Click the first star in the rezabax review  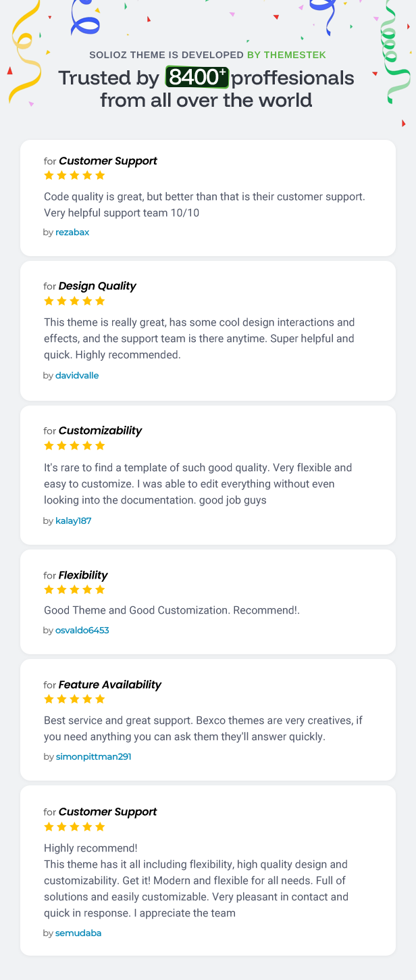tap(49, 175)
